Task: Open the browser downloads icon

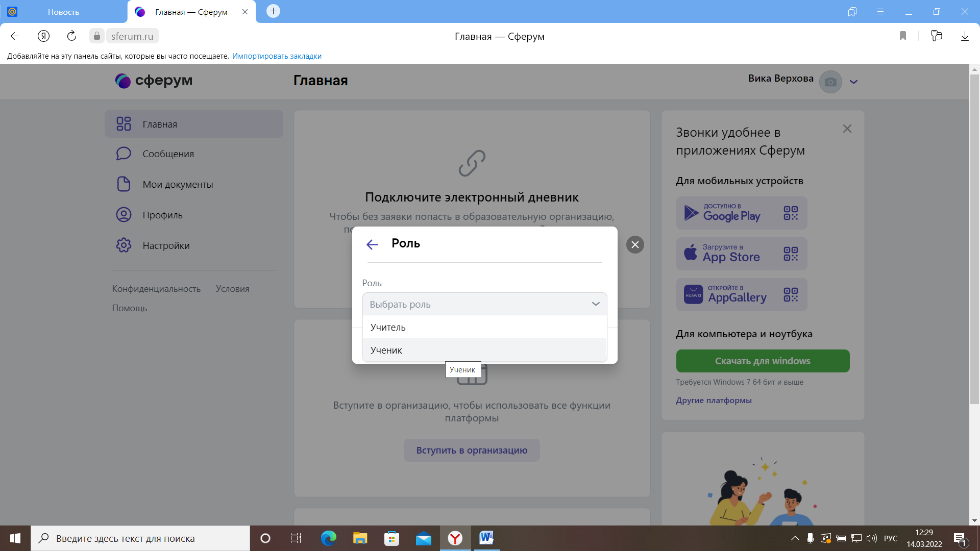Action: click(965, 36)
